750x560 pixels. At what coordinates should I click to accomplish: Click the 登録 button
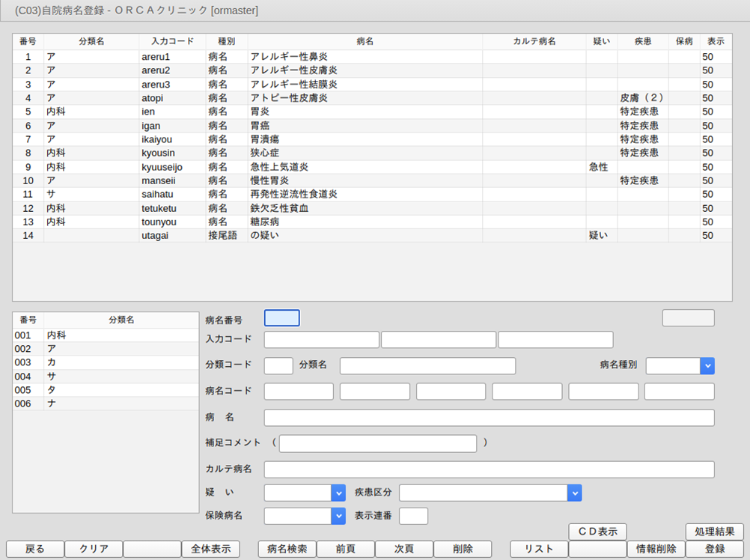(714, 549)
